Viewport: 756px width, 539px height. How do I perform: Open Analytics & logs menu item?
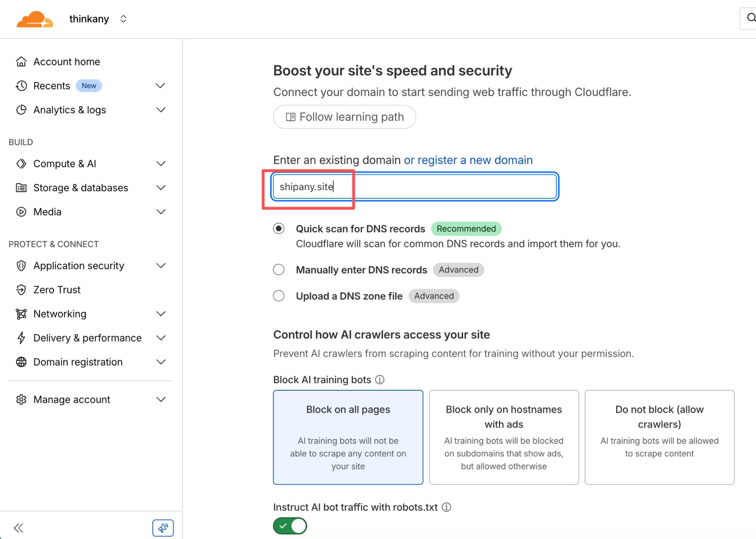coord(70,110)
